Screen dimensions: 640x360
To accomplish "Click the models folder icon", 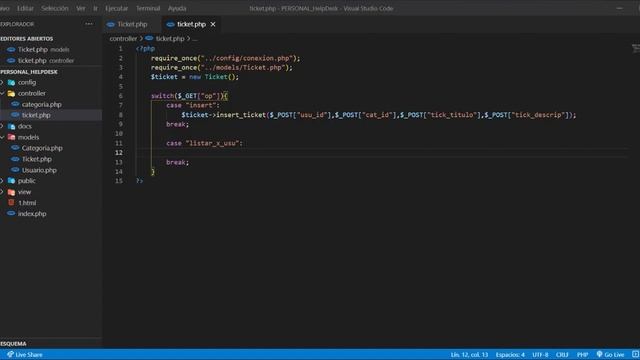I will (x=11, y=137).
